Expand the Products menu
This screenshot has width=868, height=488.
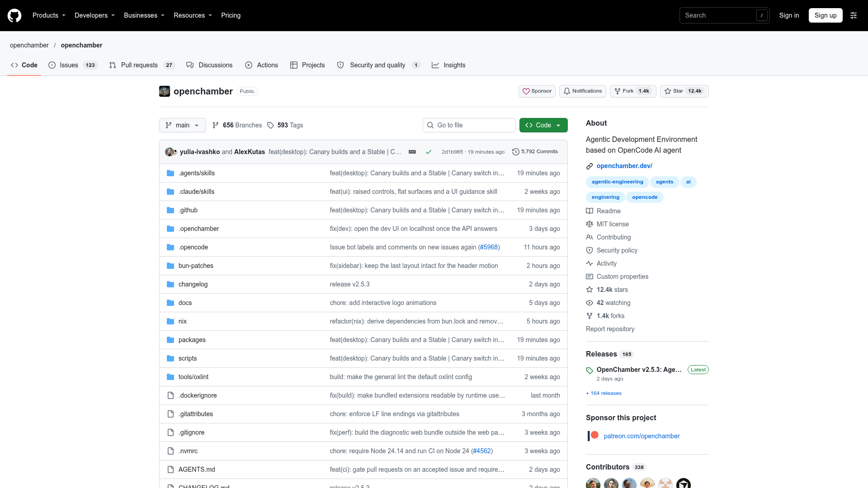pos(49,15)
